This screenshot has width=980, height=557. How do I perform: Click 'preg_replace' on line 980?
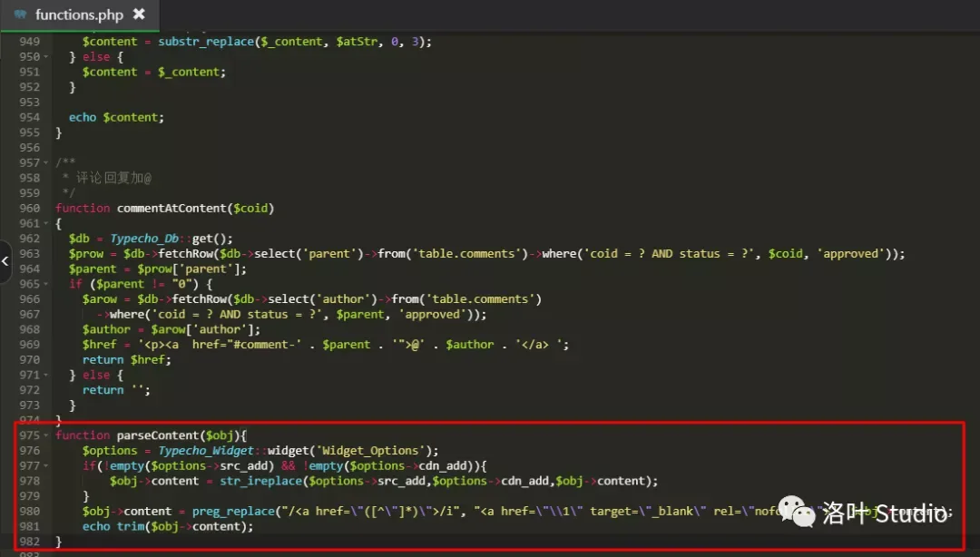(234, 512)
